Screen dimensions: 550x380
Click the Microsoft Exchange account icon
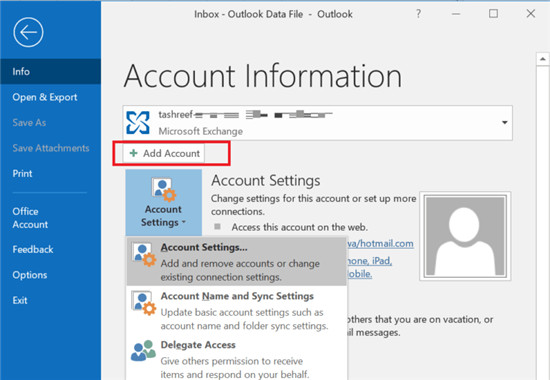[138, 122]
